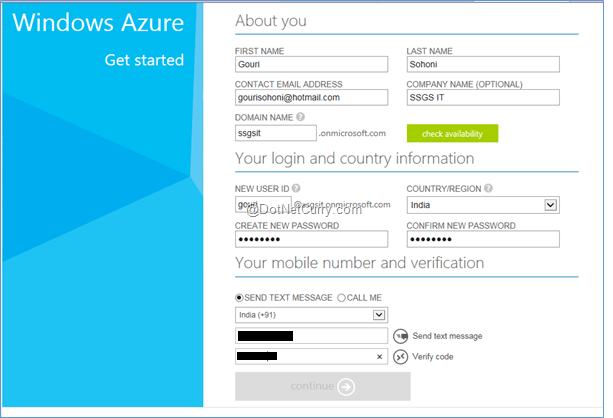Click the Send text message phone icon

click(x=401, y=336)
